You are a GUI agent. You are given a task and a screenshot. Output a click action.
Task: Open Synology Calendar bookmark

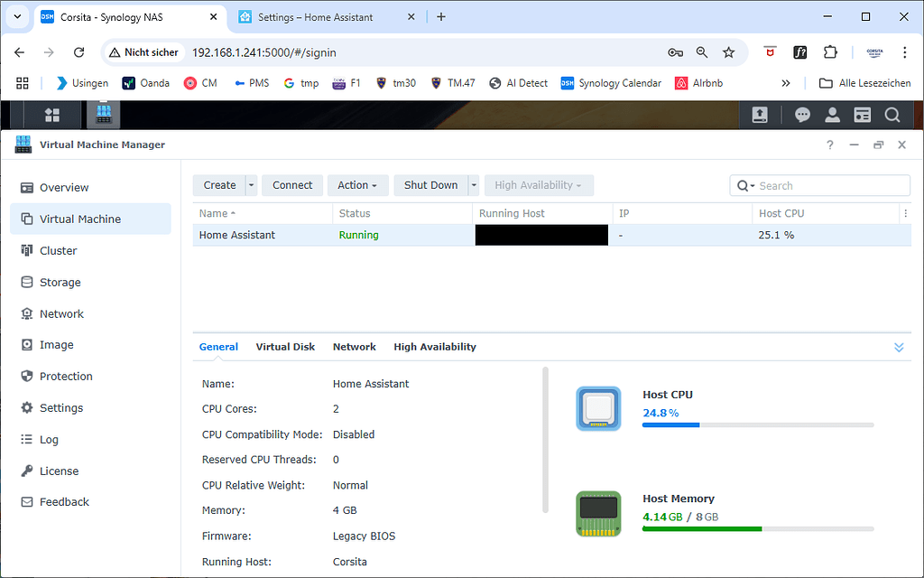click(x=611, y=83)
